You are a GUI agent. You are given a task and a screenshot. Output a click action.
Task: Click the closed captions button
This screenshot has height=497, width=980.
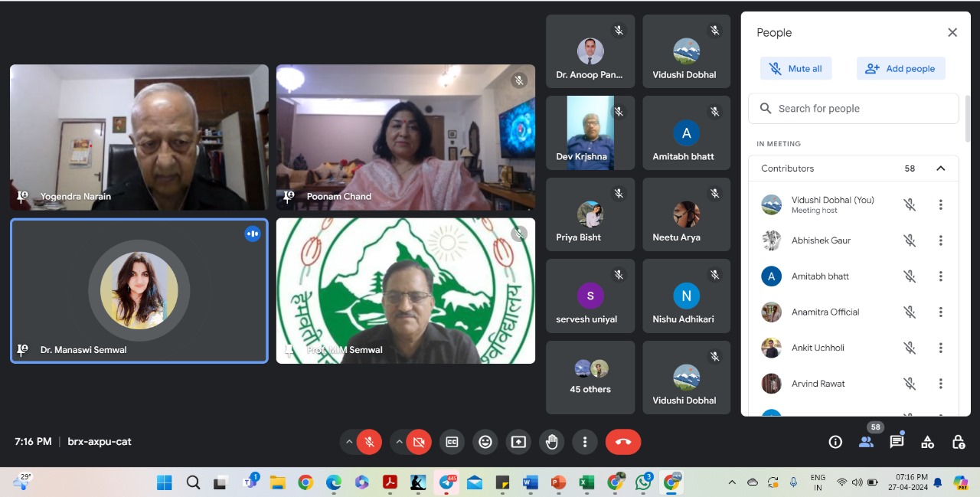452,442
